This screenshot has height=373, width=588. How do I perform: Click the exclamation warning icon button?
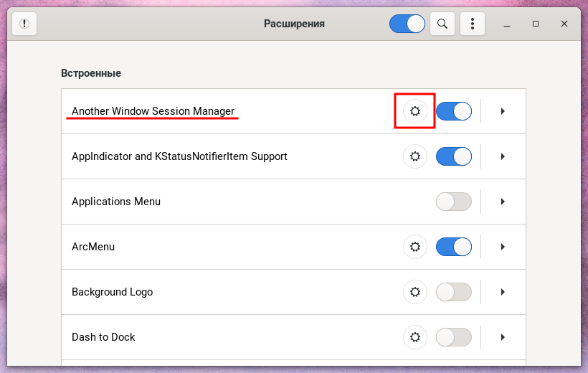[24, 24]
